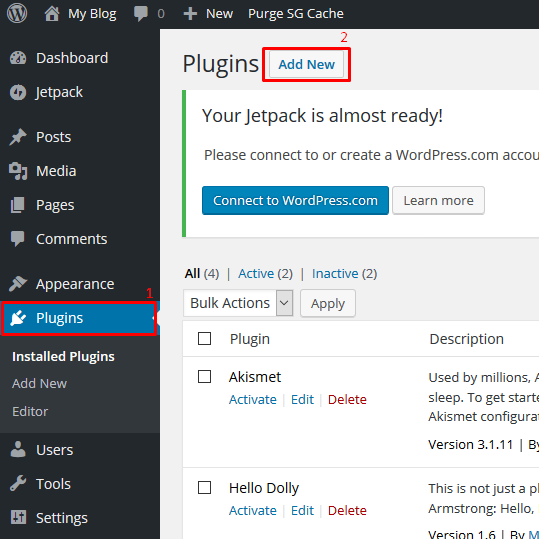Click the Learn more button
The width and height of the screenshot is (539, 539).
(438, 200)
